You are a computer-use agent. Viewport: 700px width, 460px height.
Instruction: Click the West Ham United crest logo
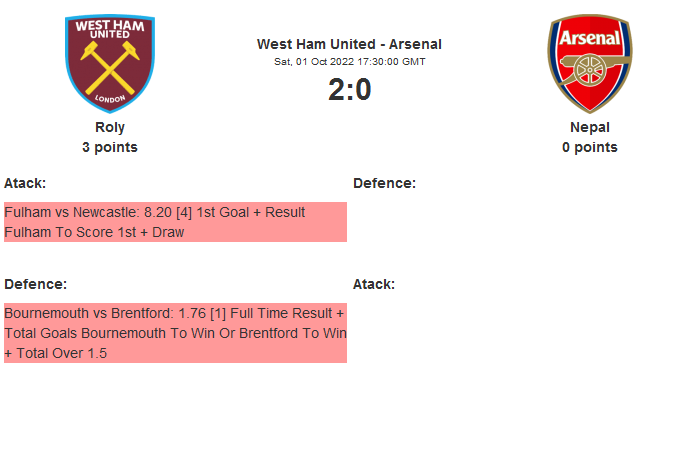pyautogui.click(x=109, y=63)
